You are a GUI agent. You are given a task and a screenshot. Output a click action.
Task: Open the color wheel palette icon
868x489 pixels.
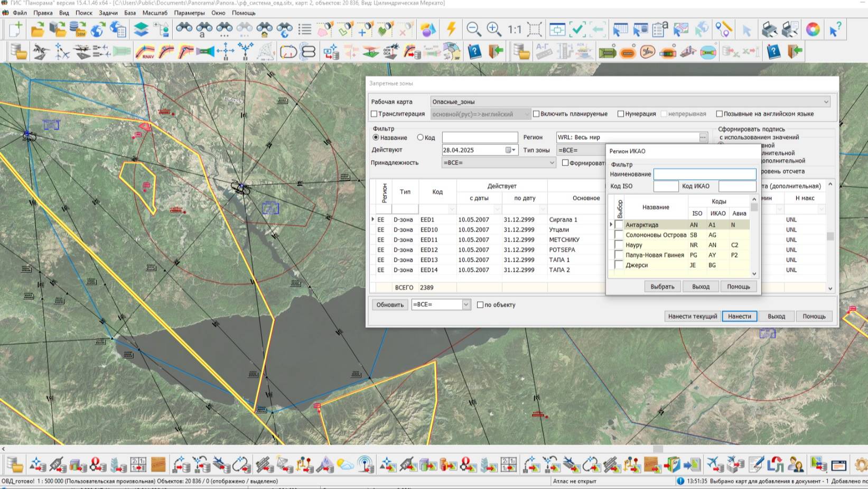pos(813,29)
